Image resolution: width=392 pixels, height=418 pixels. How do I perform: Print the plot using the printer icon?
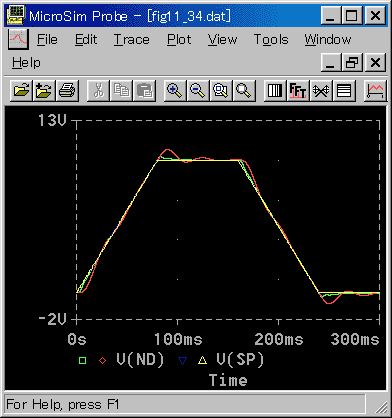tap(67, 90)
